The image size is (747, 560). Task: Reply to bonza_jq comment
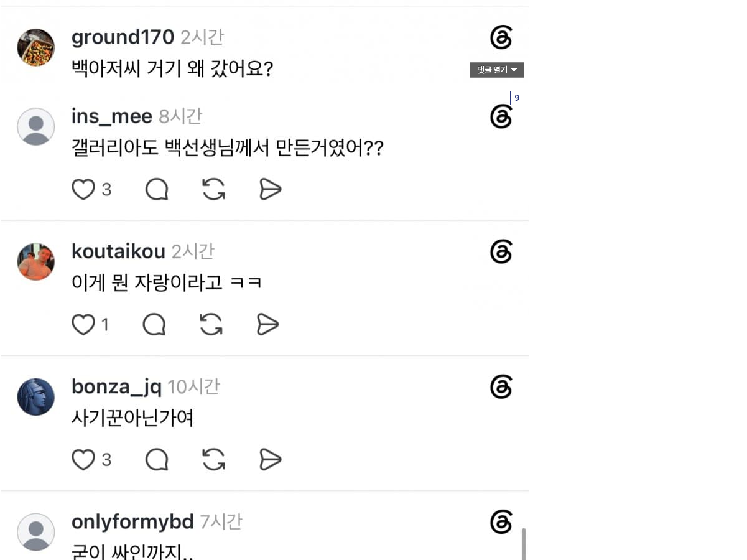pos(157,460)
